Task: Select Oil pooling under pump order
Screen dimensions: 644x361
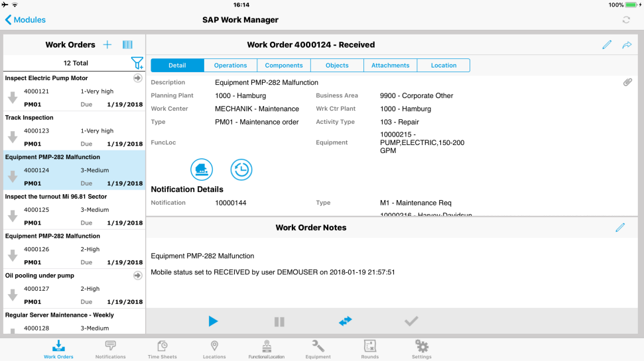Action: click(x=74, y=288)
